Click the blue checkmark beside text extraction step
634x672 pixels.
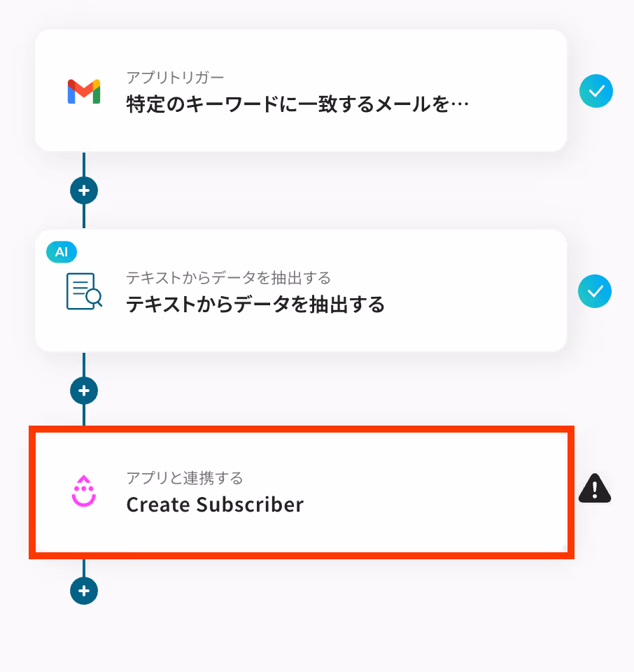[595, 291]
